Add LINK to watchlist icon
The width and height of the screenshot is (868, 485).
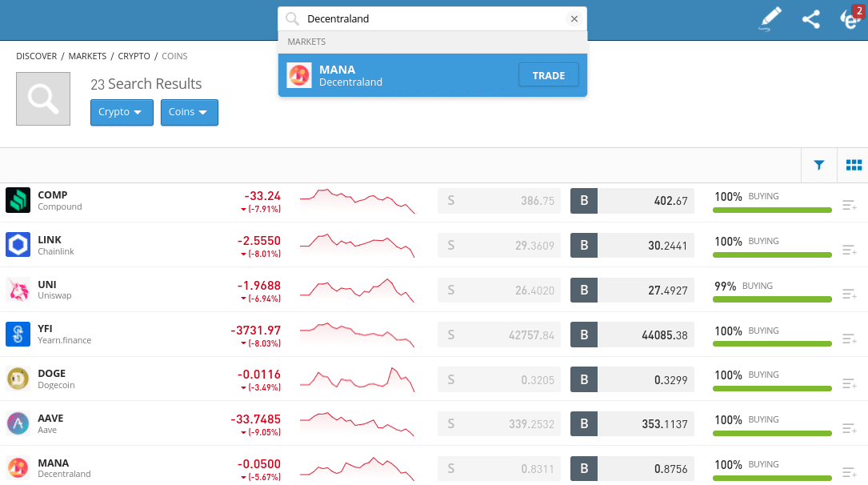849,251
